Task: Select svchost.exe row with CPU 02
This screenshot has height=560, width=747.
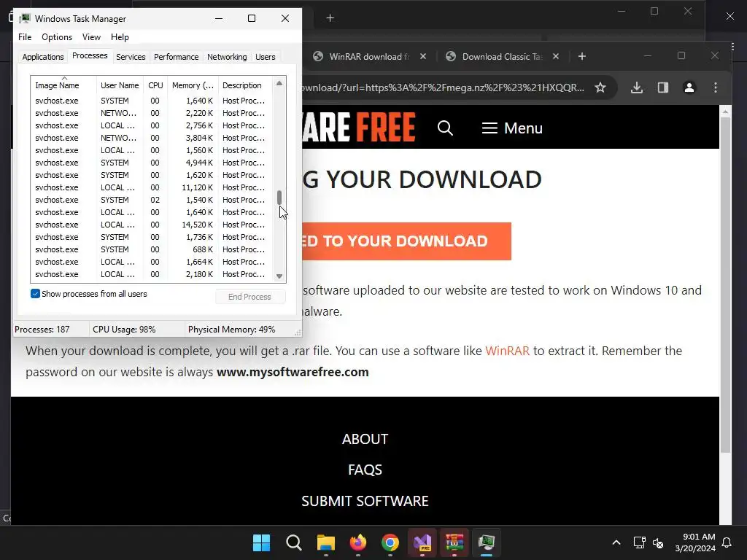Action: [x=152, y=200]
